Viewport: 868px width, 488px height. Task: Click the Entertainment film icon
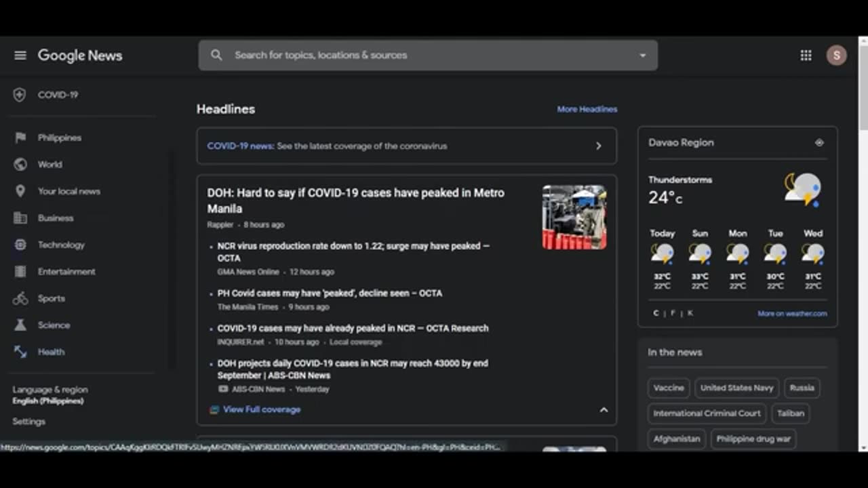pyautogui.click(x=20, y=272)
